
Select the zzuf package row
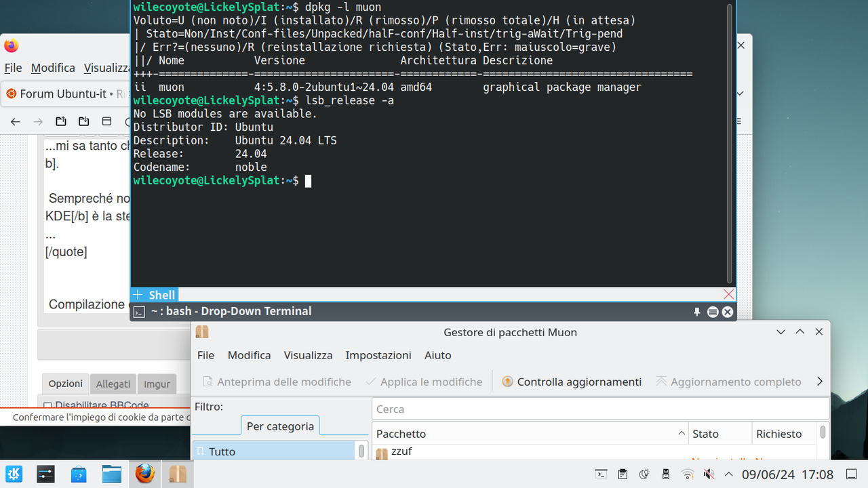(594, 452)
